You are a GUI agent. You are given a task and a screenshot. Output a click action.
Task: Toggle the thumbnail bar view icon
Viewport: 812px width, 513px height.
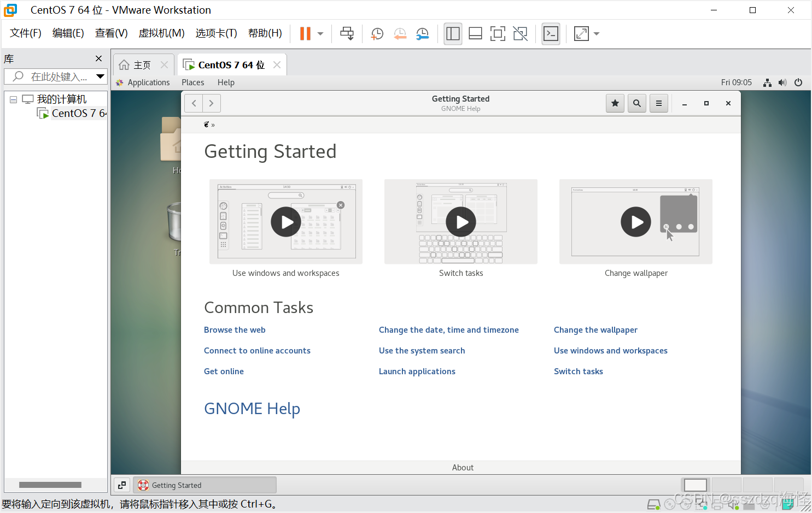475,34
